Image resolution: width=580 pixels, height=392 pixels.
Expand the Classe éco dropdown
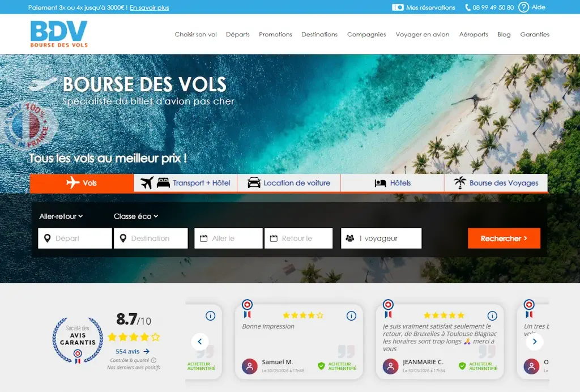pos(136,216)
